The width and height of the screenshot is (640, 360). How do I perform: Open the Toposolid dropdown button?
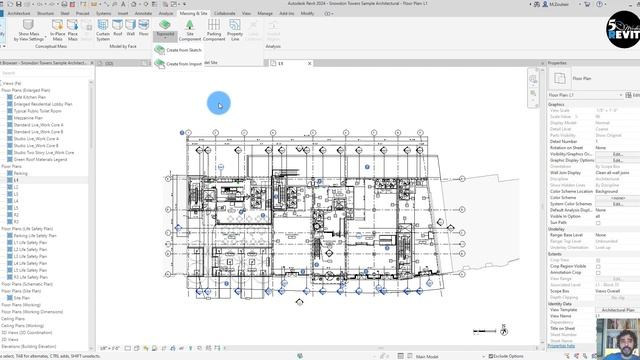click(x=165, y=36)
